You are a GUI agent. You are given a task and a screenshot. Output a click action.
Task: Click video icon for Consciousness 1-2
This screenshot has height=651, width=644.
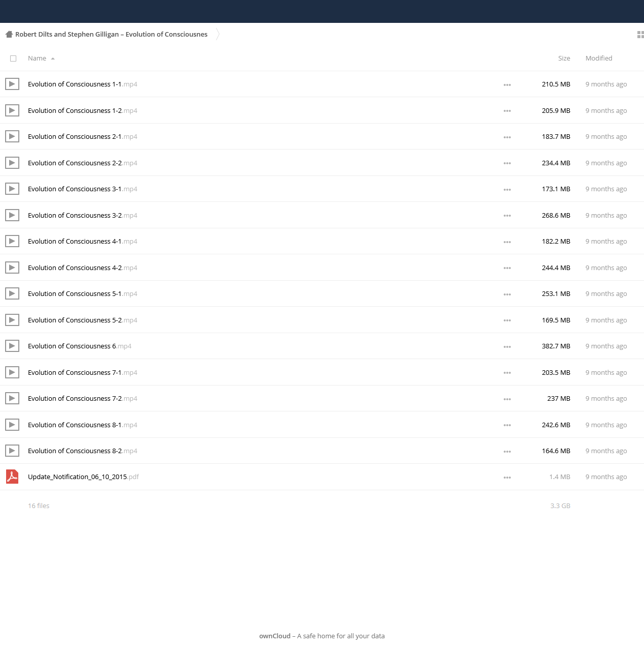[12, 110]
